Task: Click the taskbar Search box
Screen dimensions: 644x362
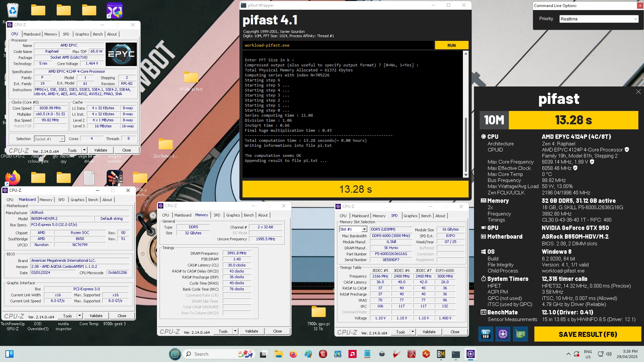Action: coord(218,354)
